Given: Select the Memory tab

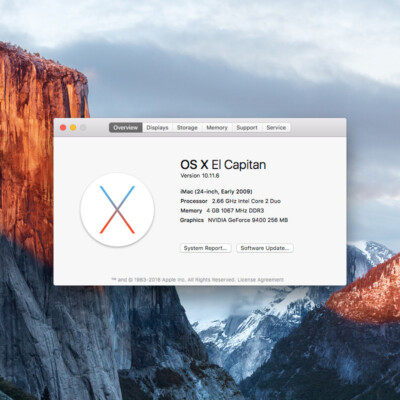Looking at the screenshot, I should pos(217,128).
